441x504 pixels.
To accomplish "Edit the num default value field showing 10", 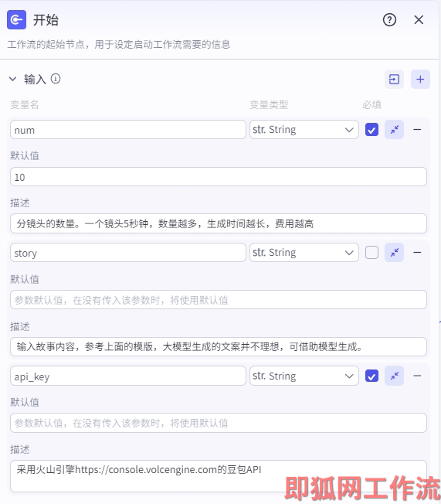I will 219,177.
